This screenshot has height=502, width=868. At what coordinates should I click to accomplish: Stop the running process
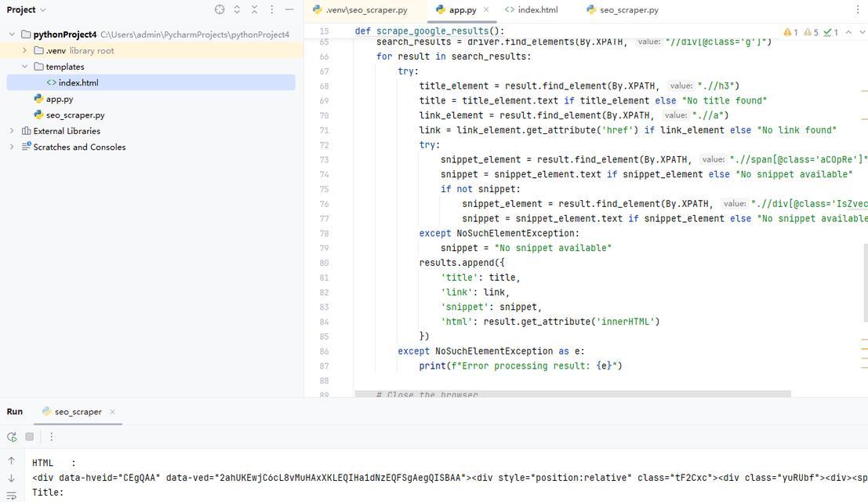tap(29, 437)
